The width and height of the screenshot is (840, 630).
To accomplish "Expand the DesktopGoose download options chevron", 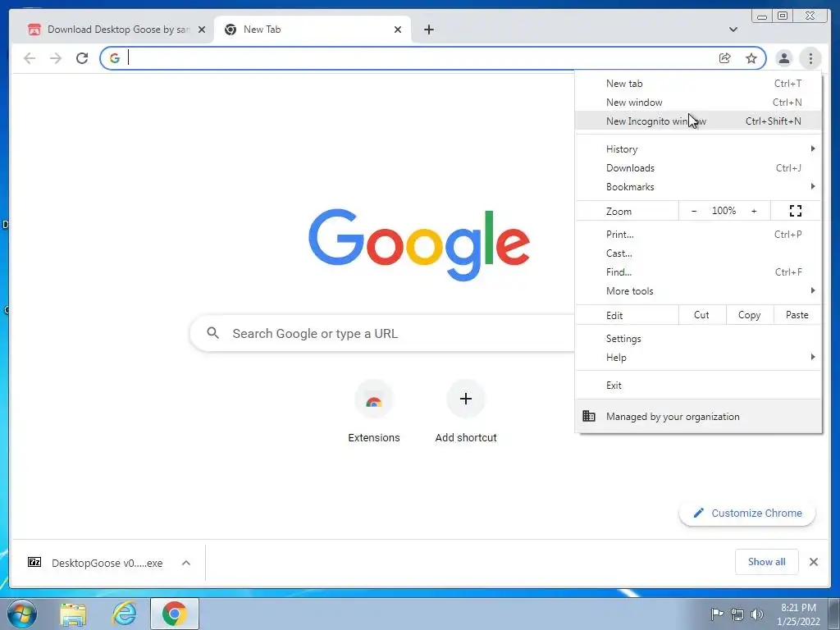I will tap(186, 563).
